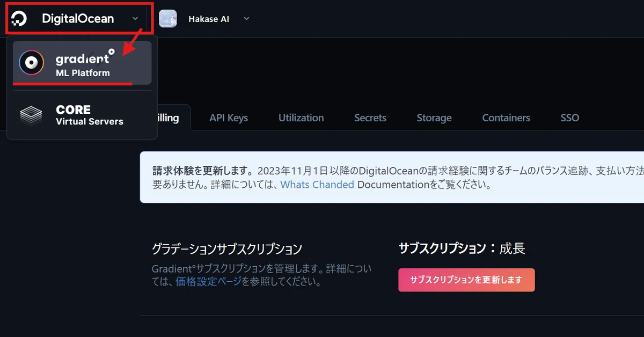Click the サブスクリプション：成長 label
This screenshot has height=337, width=644.
[462, 248]
